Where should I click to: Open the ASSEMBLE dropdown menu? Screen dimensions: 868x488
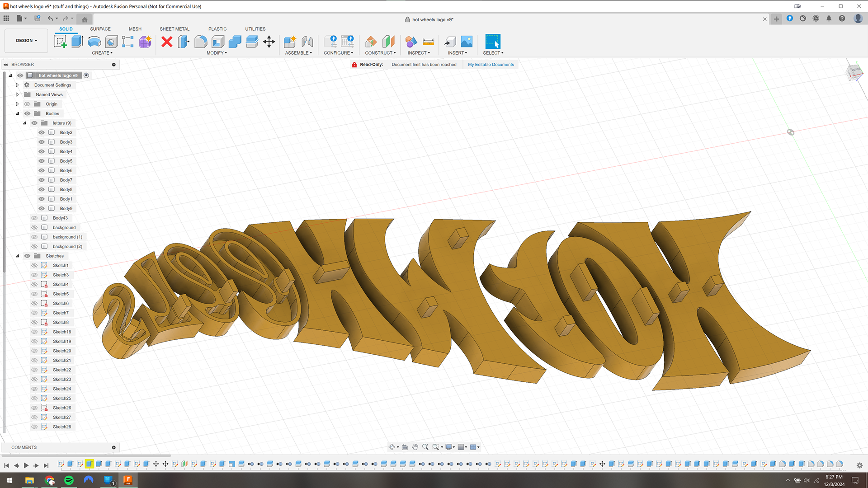298,53
